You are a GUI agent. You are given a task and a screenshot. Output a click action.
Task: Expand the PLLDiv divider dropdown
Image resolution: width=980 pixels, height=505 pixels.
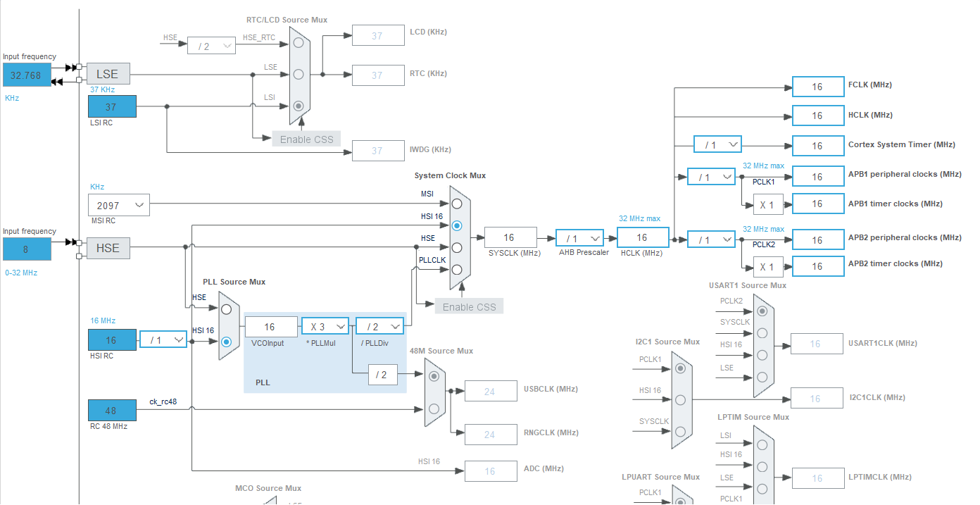coord(379,327)
